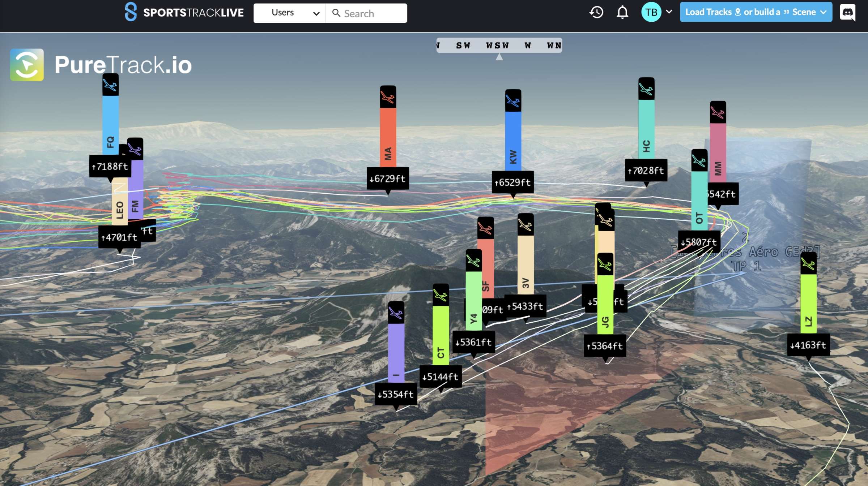The width and height of the screenshot is (868, 486).
Task: Open the history clock icon
Action: pyautogui.click(x=596, y=12)
